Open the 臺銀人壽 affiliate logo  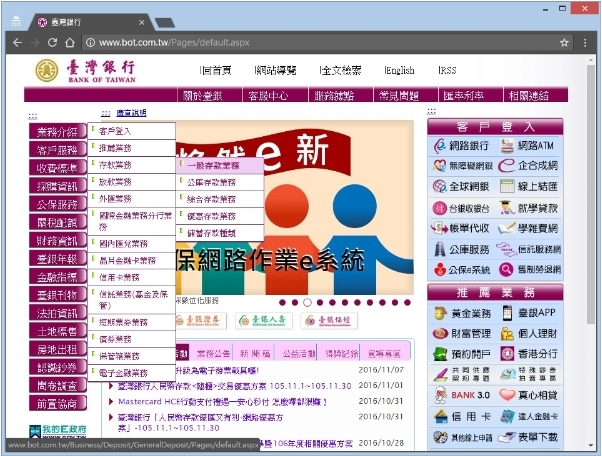[263, 320]
